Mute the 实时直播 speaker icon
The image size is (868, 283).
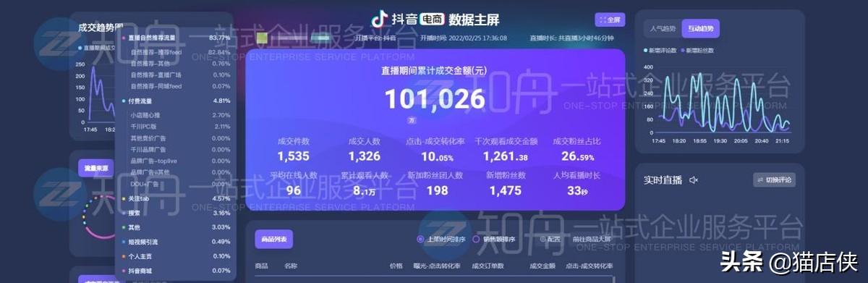pyautogui.click(x=693, y=179)
